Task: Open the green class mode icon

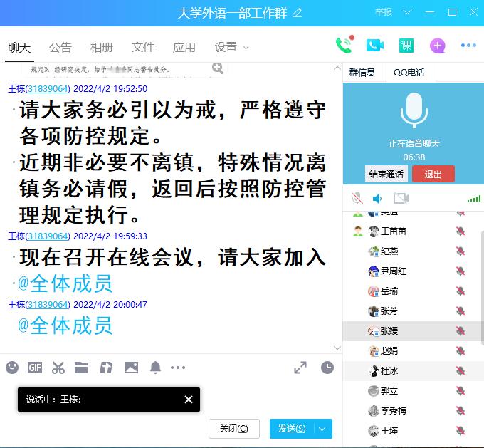Action: point(406,46)
